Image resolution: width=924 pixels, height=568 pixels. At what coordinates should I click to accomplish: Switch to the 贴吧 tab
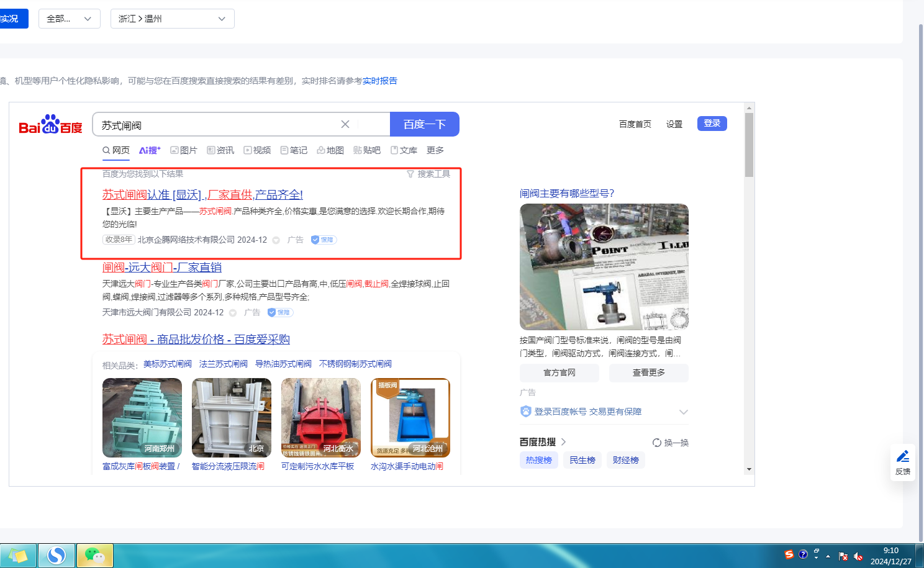pos(367,150)
